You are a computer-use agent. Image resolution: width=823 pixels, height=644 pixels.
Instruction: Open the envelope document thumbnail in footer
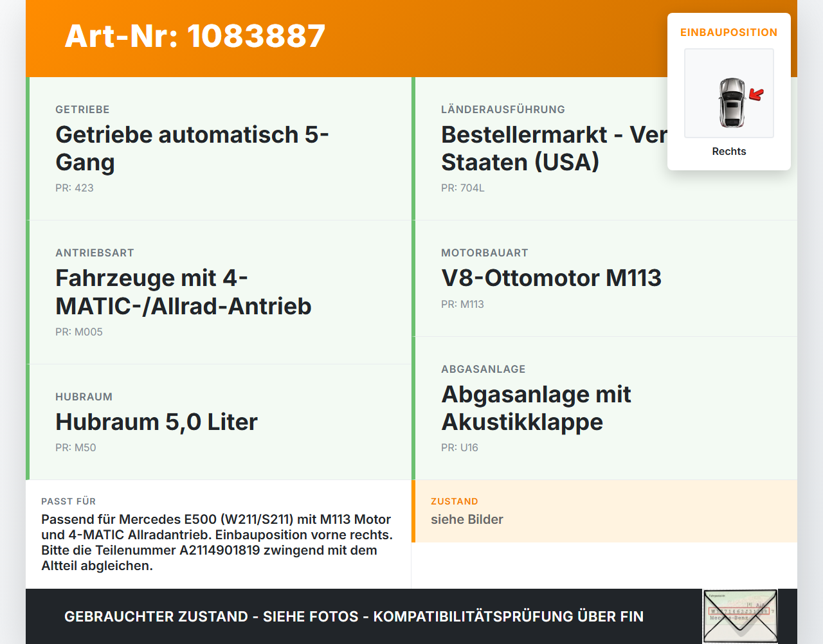740,616
